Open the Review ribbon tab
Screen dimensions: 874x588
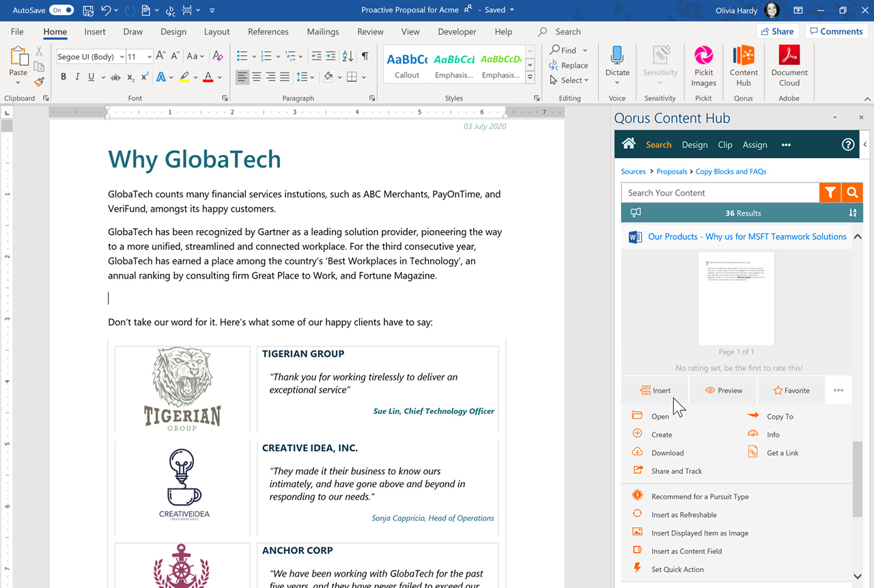370,31
